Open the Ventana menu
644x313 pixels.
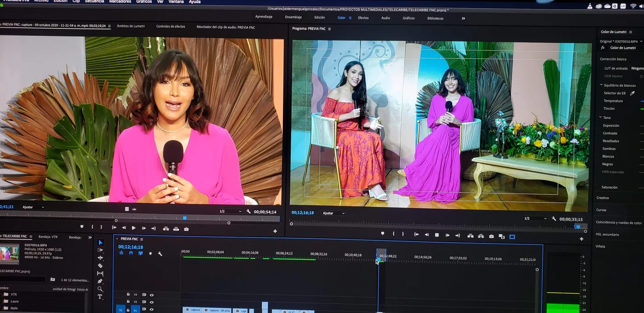pos(176,2)
